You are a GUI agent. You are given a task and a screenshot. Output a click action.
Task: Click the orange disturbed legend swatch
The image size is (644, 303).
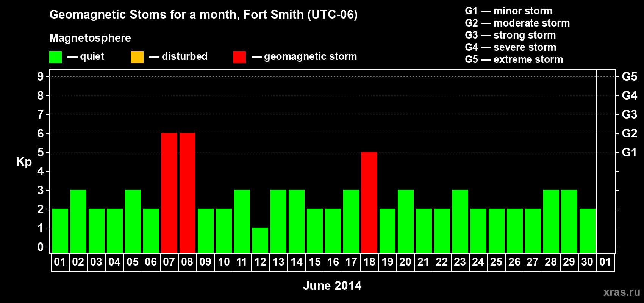(x=137, y=57)
